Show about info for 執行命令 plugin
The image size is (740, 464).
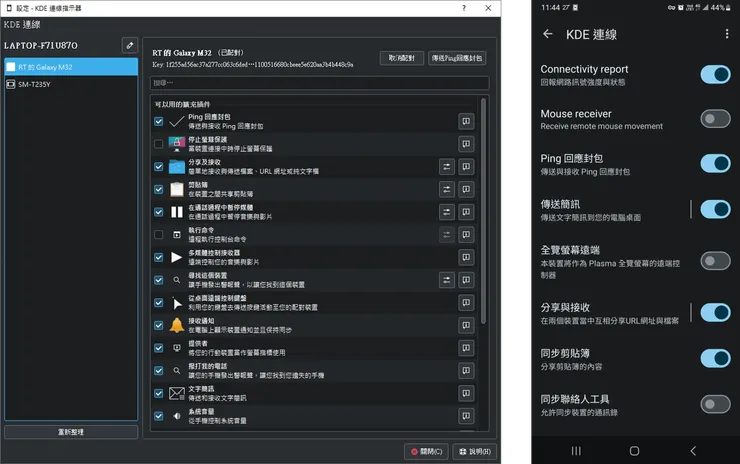tap(466, 235)
